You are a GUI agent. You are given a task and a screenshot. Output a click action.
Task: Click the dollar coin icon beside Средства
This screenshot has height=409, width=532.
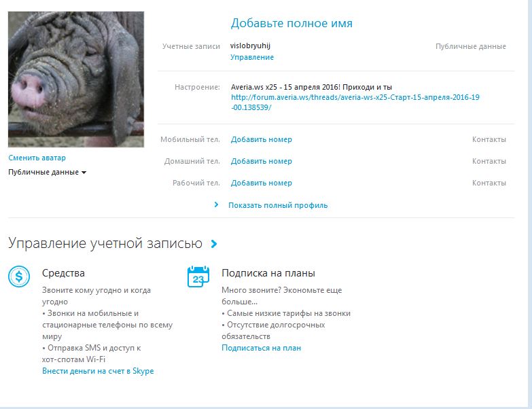(19, 277)
